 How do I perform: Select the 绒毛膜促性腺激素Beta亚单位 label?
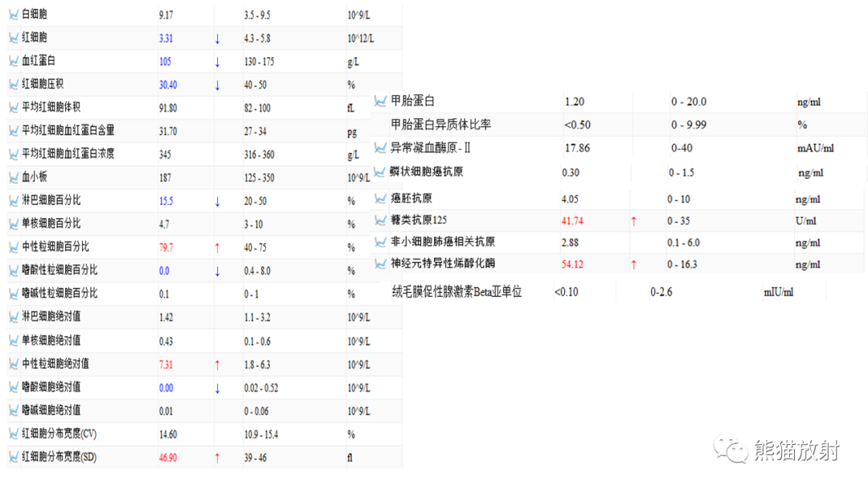point(457,291)
